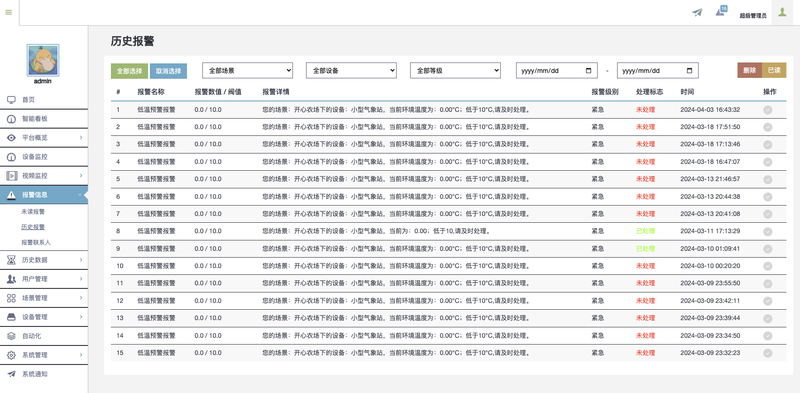Click the 已读 mark-read button
The height and width of the screenshot is (393, 800).
(x=774, y=70)
